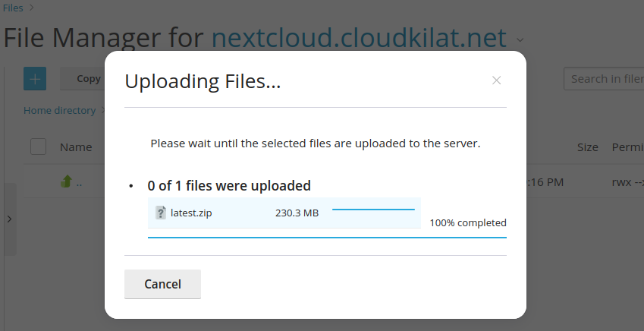This screenshot has height=331, width=644.
Task: Click the green up-folder arrow icon
Action: click(x=66, y=181)
